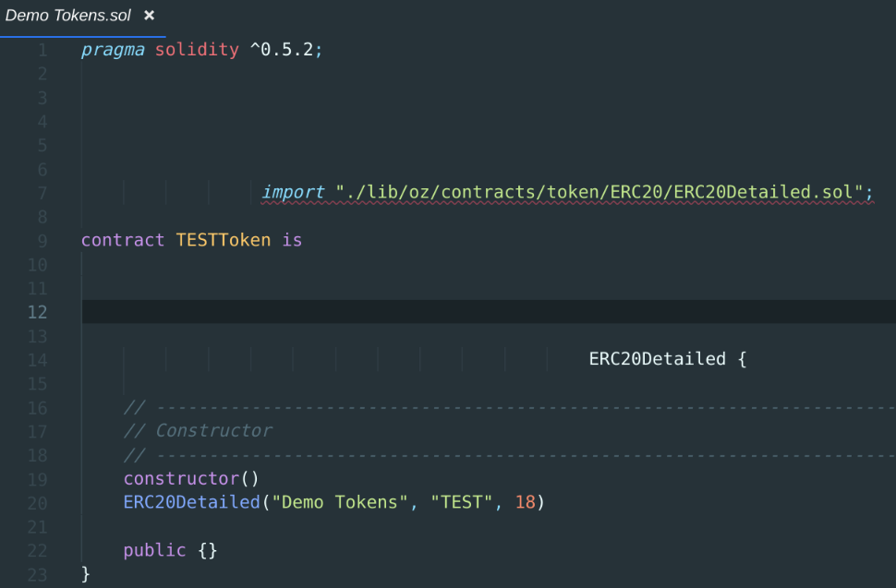896x588 pixels.
Task: Click the contract keyword on line 9
Action: (x=123, y=240)
